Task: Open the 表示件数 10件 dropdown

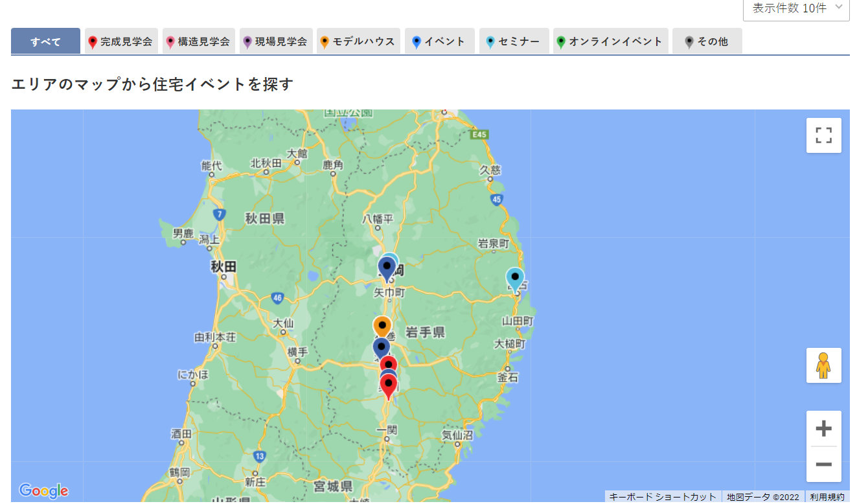Action: (795, 8)
